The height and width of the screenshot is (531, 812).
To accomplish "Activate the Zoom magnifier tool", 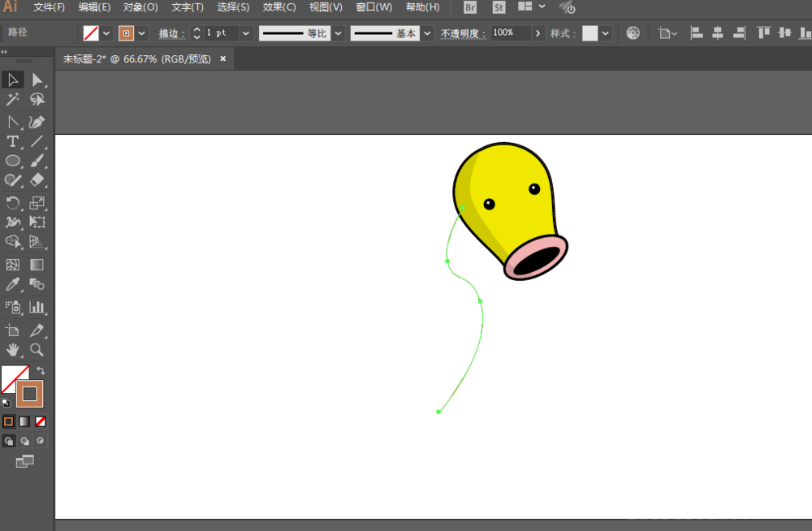I will click(37, 350).
